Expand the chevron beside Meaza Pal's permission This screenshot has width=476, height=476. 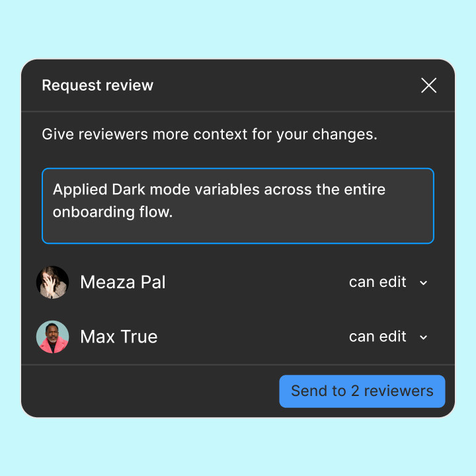click(x=424, y=283)
